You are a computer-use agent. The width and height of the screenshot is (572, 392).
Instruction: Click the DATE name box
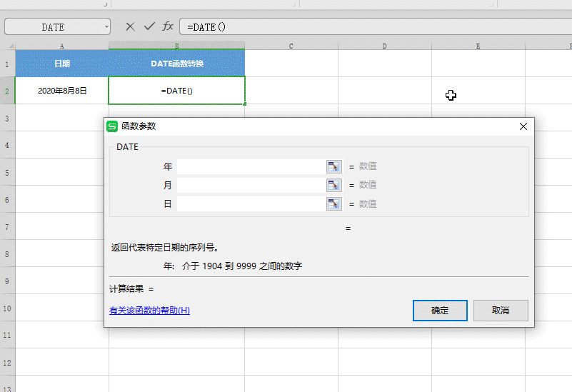point(54,27)
